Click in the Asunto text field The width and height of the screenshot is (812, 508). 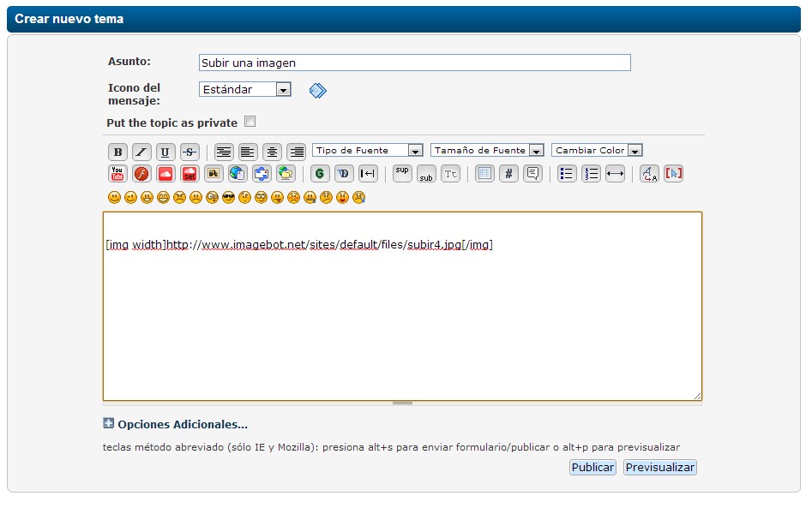414,63
